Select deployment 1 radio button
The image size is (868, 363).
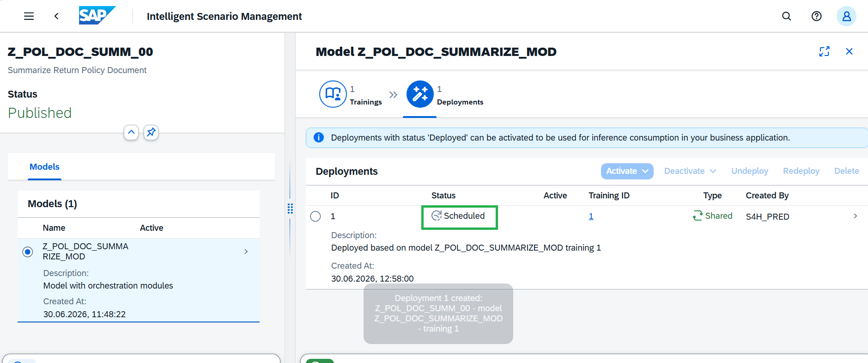(316, 216)
